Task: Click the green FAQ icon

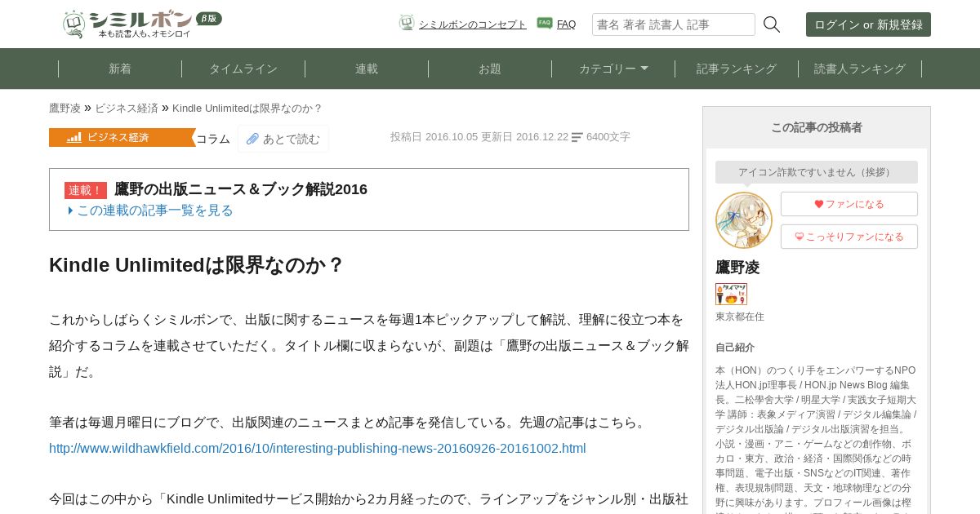Action: click(545, 23)
